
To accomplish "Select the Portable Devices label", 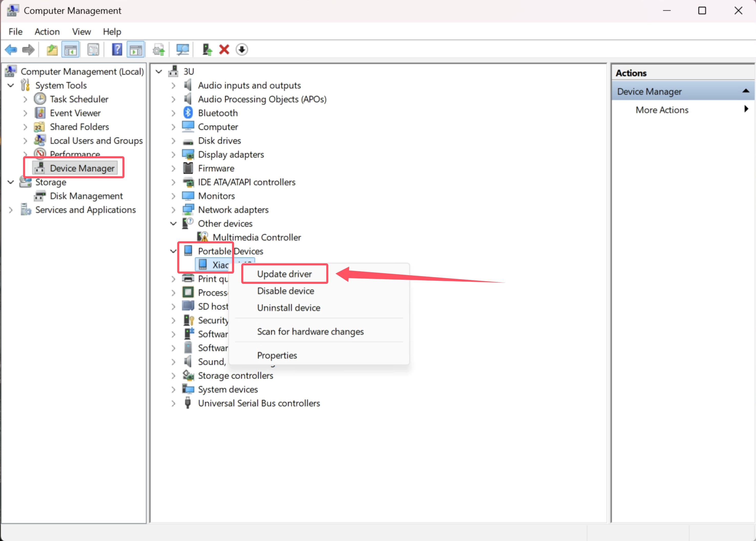I will point(230,251).
